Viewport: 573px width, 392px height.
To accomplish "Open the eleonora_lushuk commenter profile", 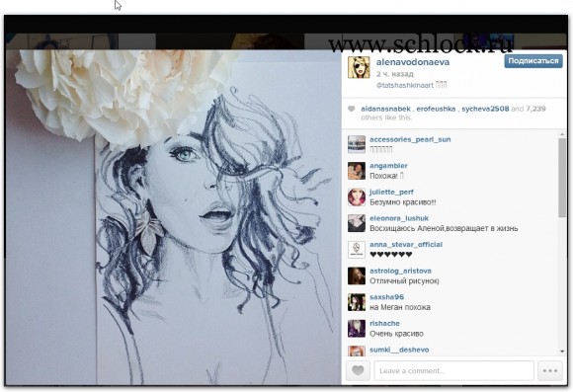I will pyautogui.click(x=399, y=218).
